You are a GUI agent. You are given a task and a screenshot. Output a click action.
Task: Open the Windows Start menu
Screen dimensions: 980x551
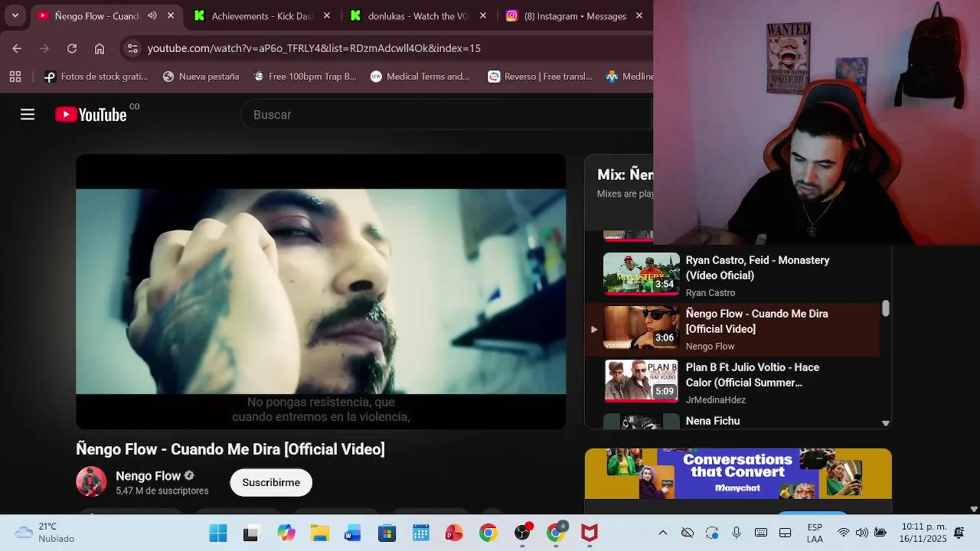point(218,533)
